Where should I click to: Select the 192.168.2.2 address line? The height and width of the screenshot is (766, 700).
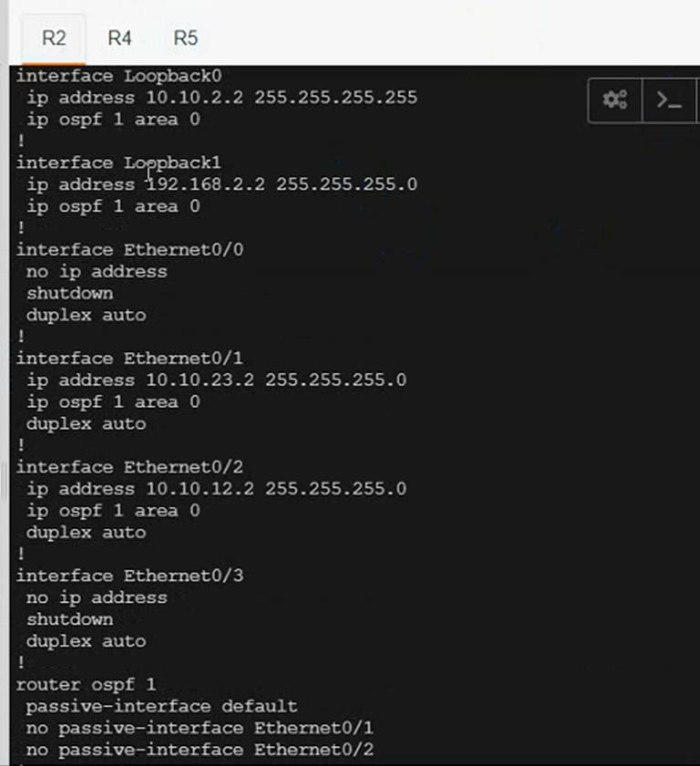221,185
